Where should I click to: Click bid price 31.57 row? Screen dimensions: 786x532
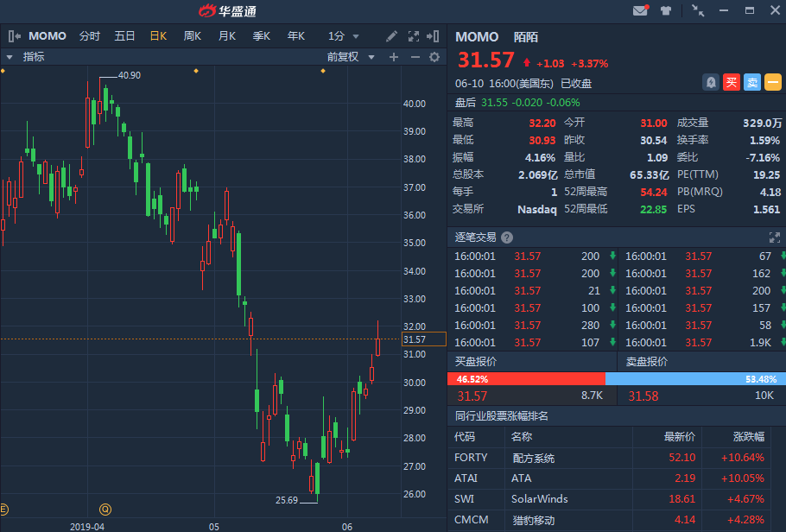532,396
